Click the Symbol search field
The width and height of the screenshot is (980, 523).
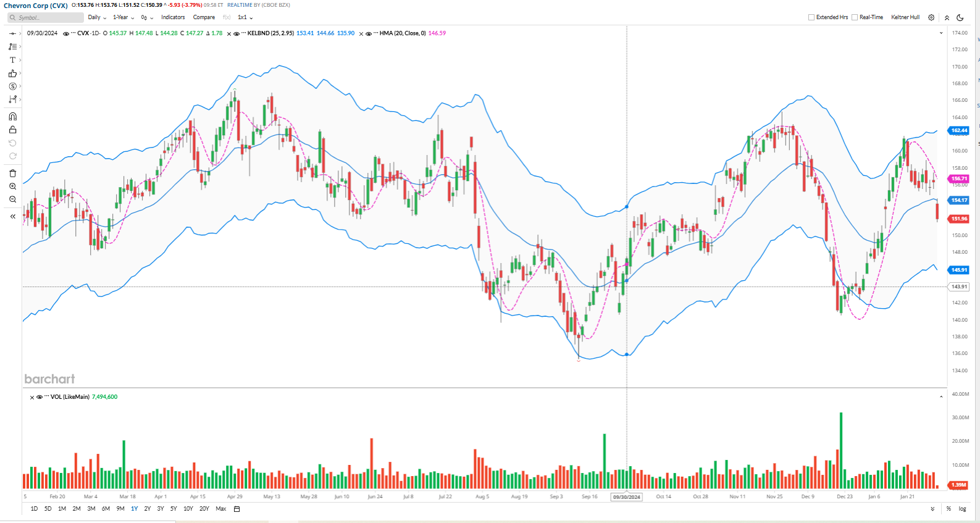click(x=45, y=17)
